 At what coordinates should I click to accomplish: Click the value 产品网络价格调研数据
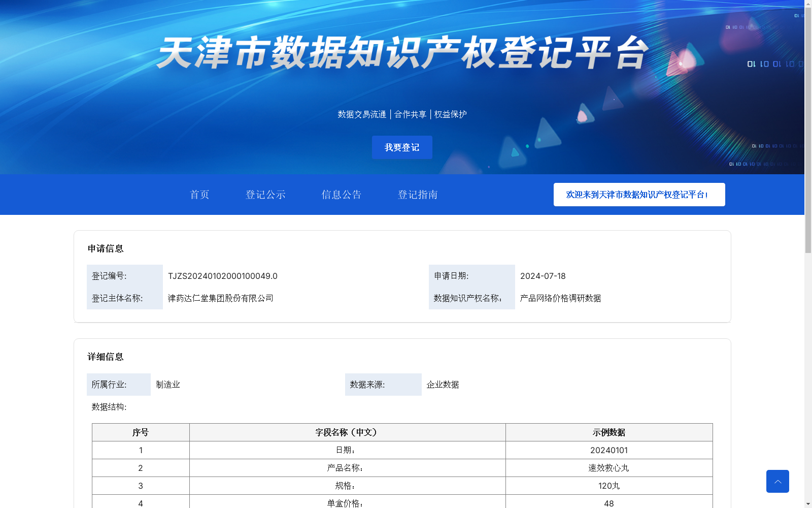click(560, 298)
